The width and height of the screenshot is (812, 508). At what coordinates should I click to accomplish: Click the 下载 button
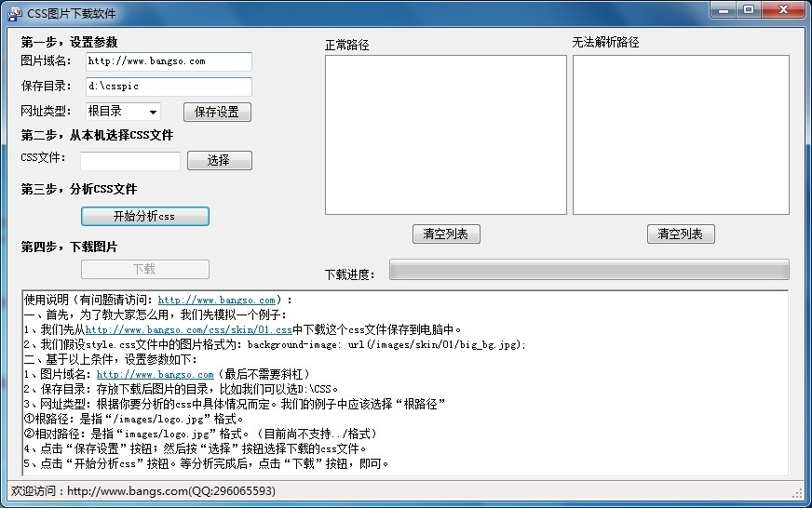coord(144,269)
